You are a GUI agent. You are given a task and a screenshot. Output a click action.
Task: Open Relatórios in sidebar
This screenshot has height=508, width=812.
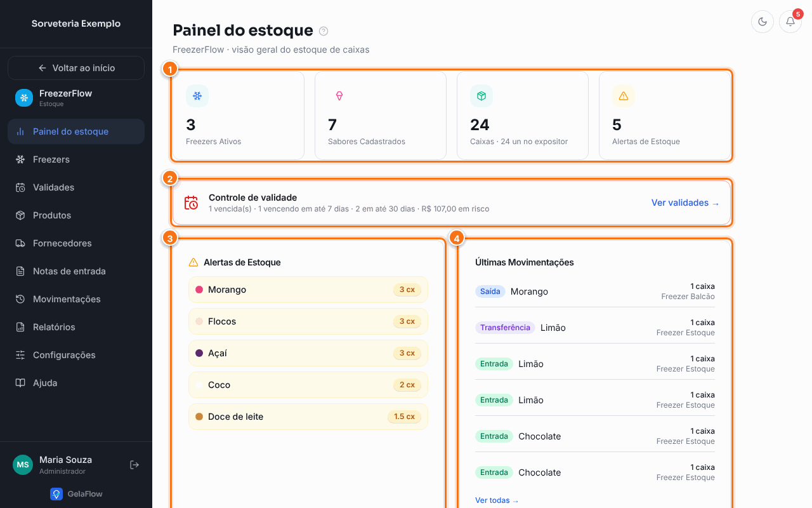(76, 327)
